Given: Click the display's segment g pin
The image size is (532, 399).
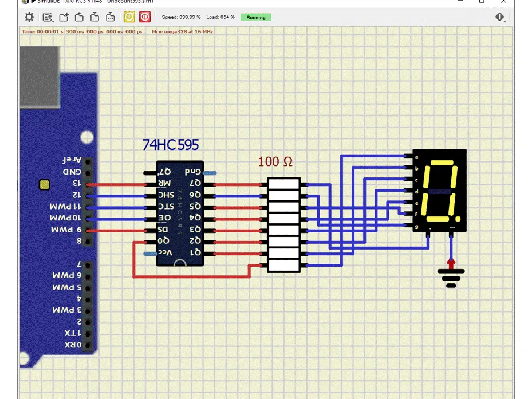Looking at the screenshot, I should point(408,226).
